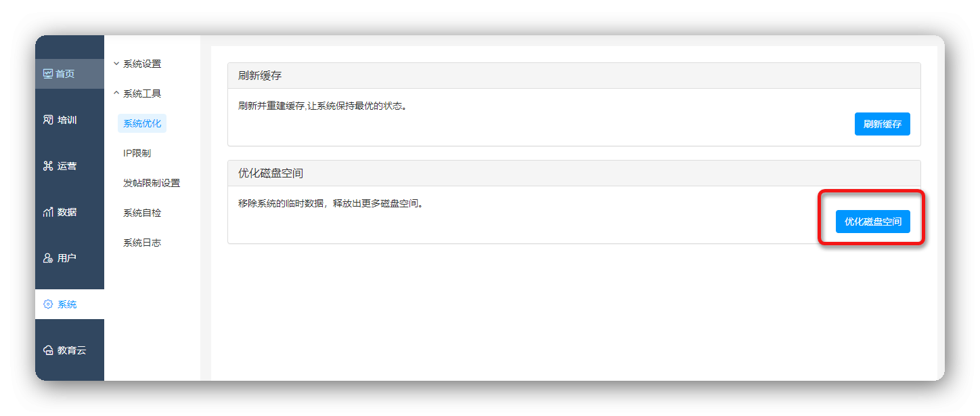Click the 数据 chart icon

(x=48, y=211)
